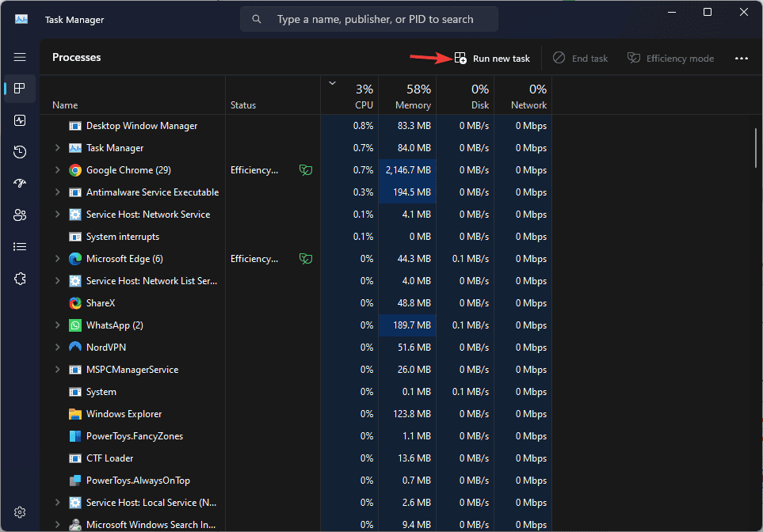
Task: Click the Task Manager title bar app icon
Action: click(21, 20)
